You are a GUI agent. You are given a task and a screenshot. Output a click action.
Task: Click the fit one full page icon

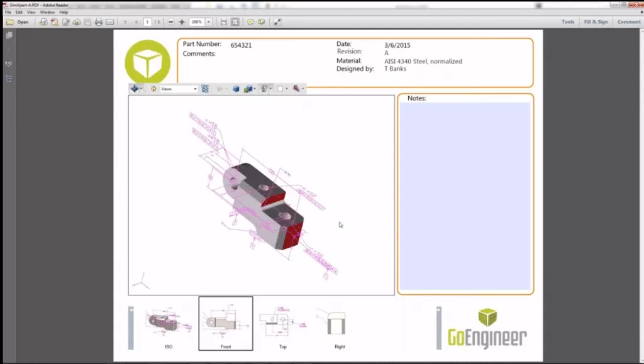point(235,22)
